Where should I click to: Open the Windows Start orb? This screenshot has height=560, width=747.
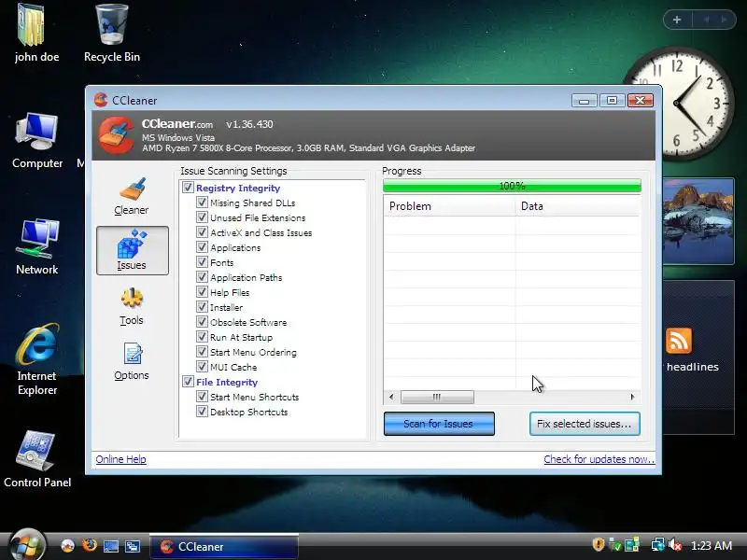point(27,545)
